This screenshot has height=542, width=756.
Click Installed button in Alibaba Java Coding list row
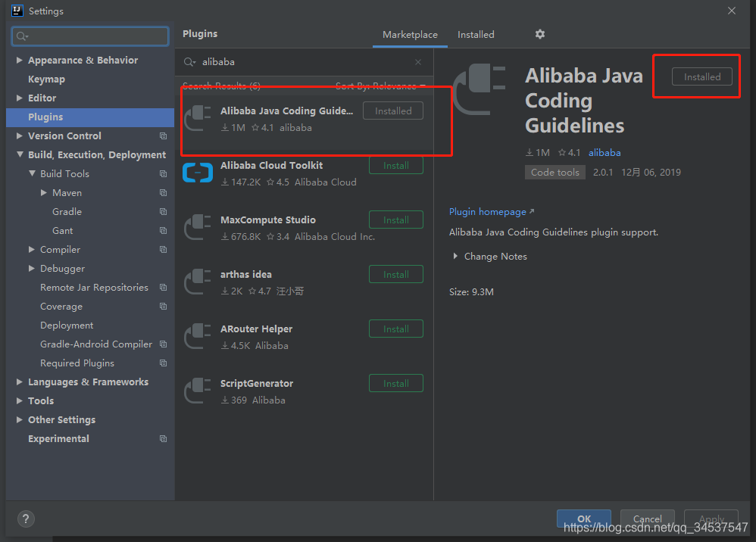(x=393, y=111)
